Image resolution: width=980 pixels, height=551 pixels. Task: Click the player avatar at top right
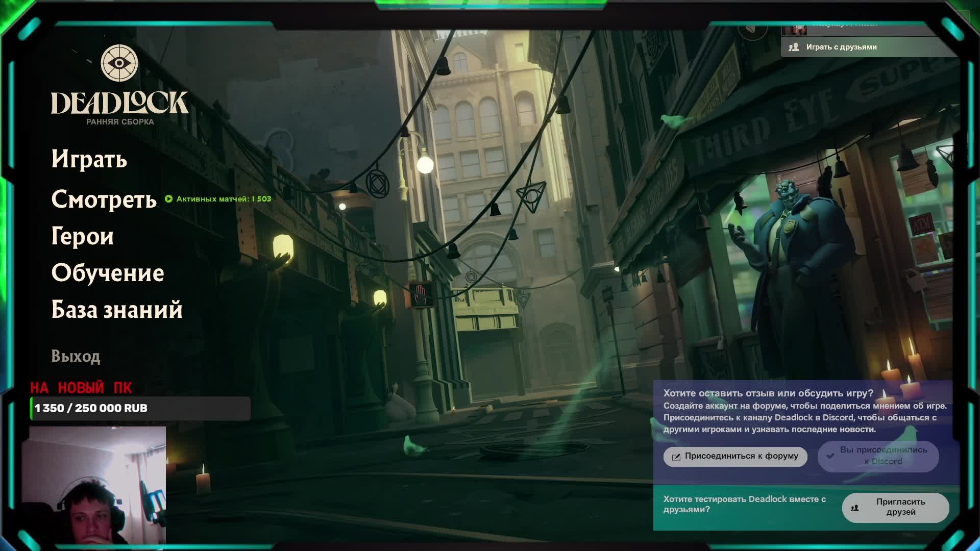tap(795, 29)
